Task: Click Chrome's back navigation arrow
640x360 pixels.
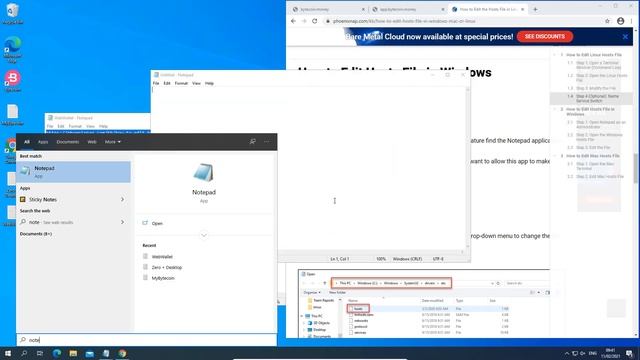Action: (293, 21)
